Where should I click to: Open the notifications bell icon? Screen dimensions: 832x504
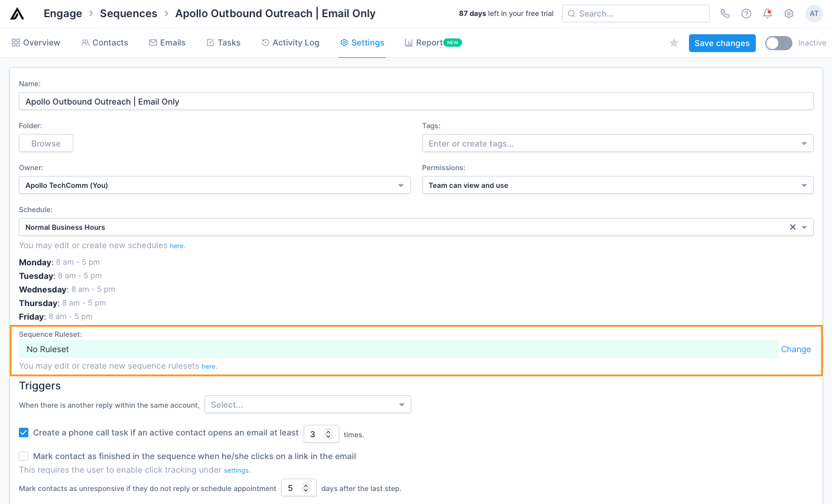coord(768,14)
